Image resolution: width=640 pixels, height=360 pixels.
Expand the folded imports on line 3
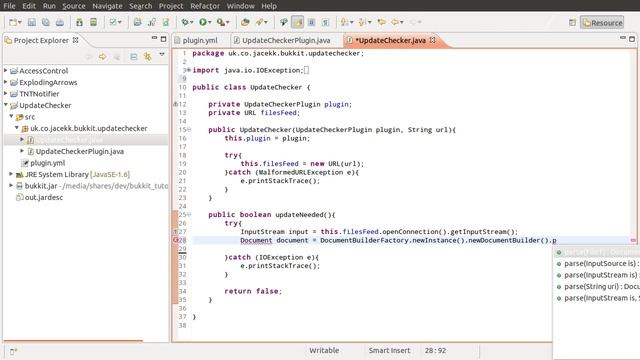(x=189, y=70)
